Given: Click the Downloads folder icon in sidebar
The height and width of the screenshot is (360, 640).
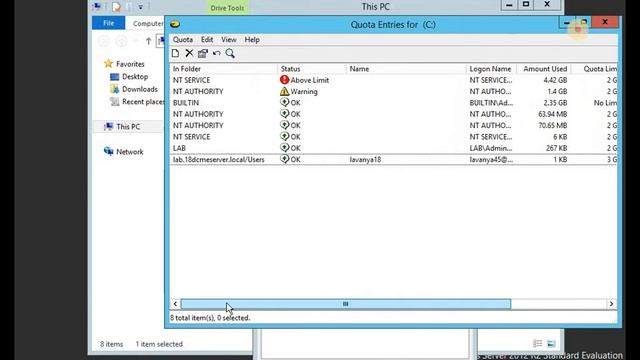Looking at the screenshot, I should coord(115,89).
